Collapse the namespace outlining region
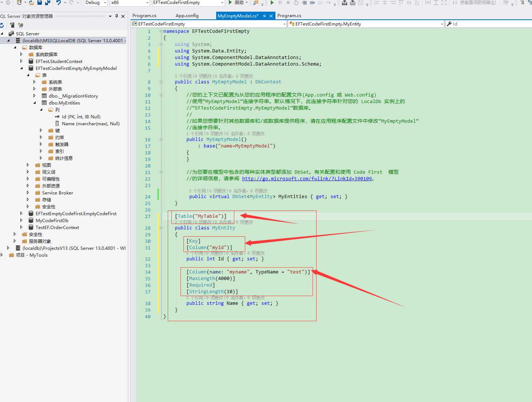Image resolution: width=532 pixels, height=402 pixels. click(x=161, y=31)
